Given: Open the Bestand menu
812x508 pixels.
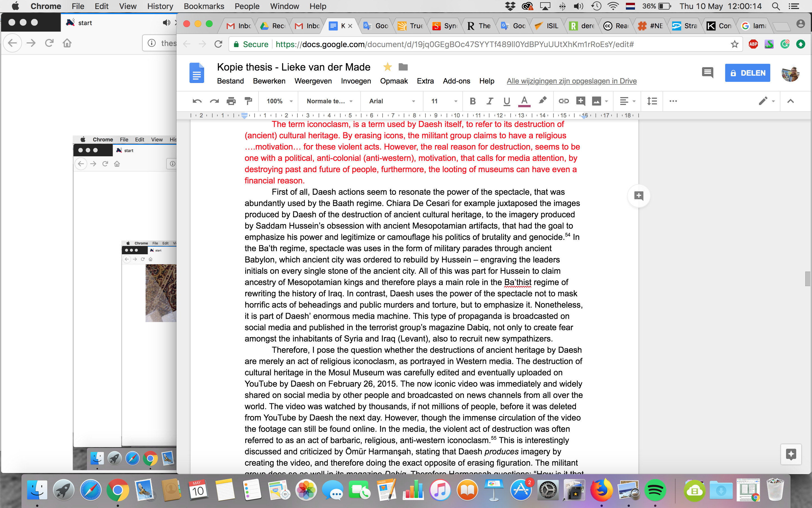Looking at the screenshot, I should [x=230, y=81].
